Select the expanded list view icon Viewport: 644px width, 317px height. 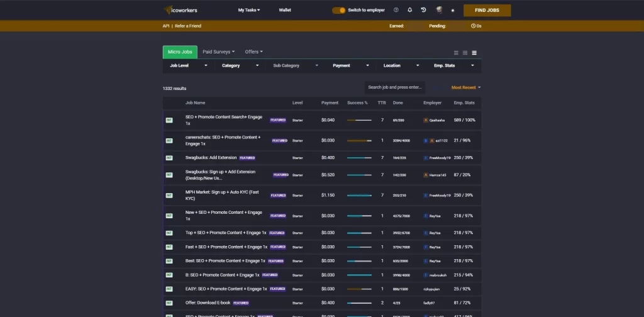point(474,53)
